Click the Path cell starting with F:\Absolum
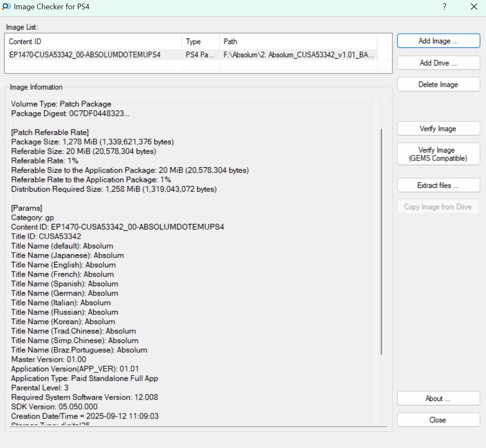The height and width of the screenshot is (448, 486). pyautogui.click(x=298, y=55)
